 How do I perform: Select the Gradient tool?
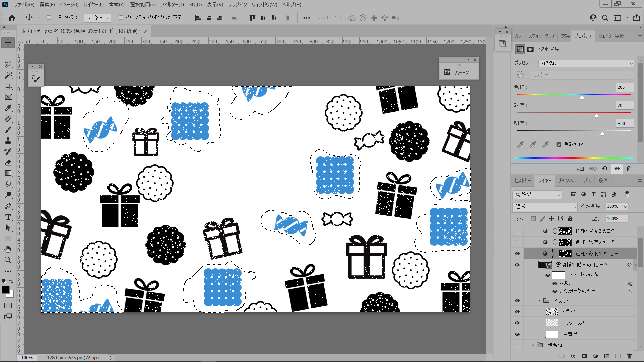tap(8, 173)
